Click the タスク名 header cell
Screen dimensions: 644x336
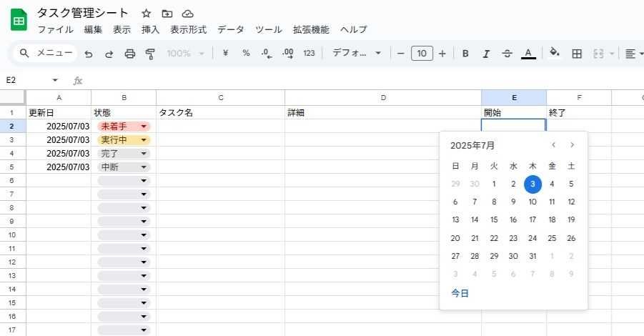pyautogui.click(x=221, y=112)
